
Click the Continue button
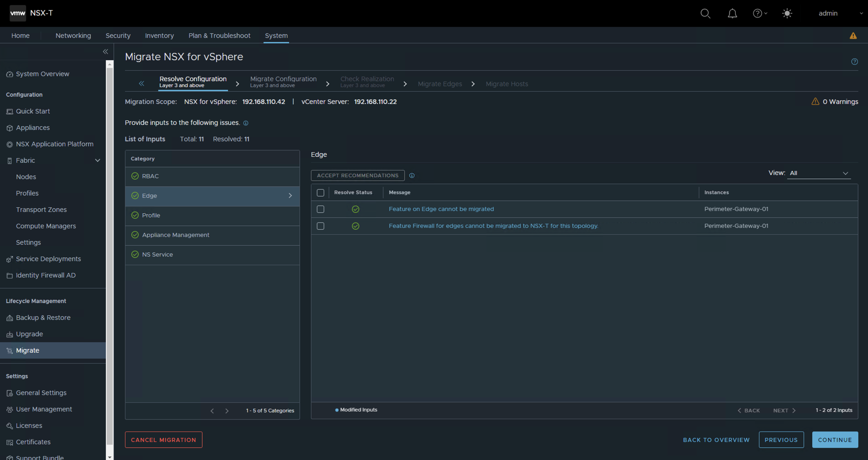click(835, 440)
